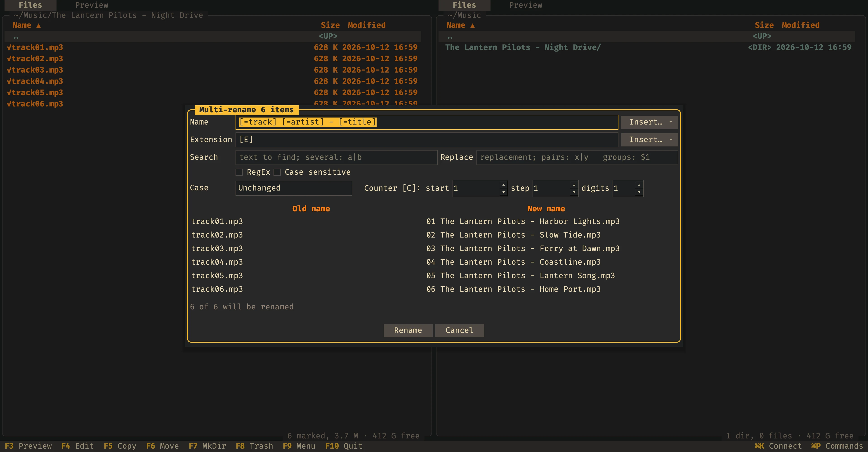Screen dimensions: 868x452
Task: Click new name ending Harbor Lights.mp3
Action: tap(523, 222)
